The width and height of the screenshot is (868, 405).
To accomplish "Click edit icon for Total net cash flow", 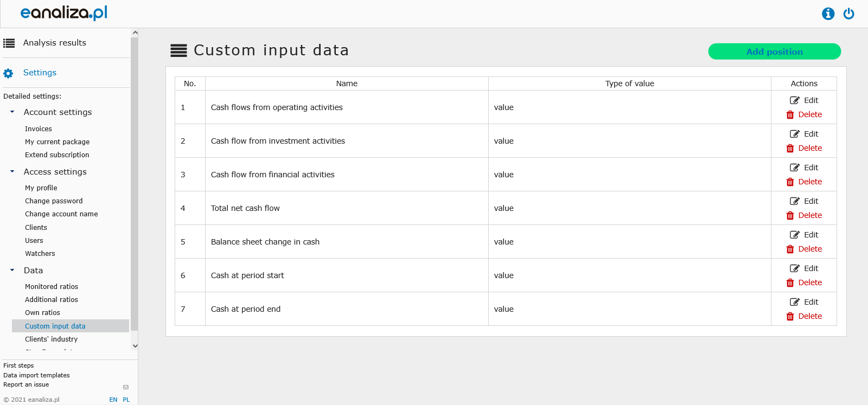I will [x=795, y=201].
